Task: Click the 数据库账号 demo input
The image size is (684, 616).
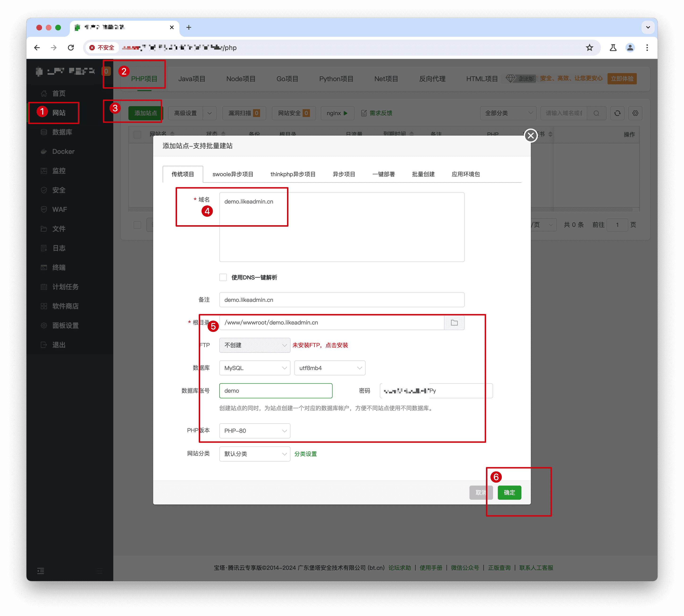Action: click(276, 391)
